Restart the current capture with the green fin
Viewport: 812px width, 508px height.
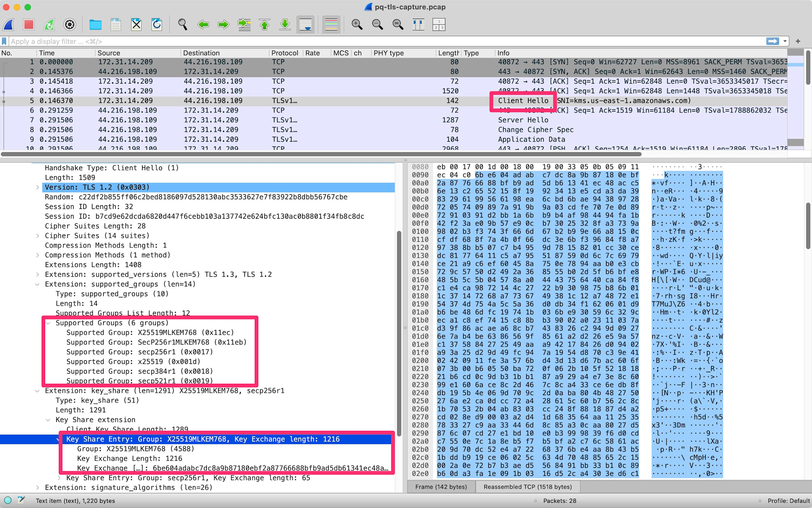coord(49,25)
